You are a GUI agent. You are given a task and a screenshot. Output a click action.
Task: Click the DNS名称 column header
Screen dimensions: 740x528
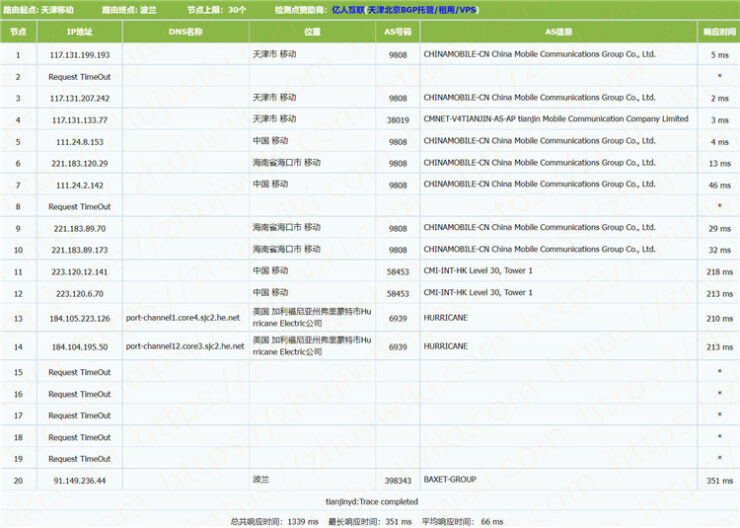click(185, 32)
